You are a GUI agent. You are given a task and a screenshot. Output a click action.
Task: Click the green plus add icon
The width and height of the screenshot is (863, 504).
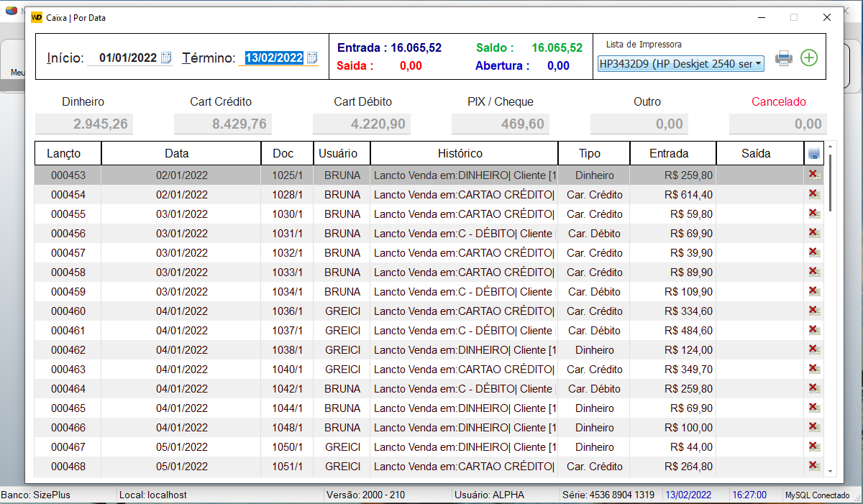[x=809, y=58]
